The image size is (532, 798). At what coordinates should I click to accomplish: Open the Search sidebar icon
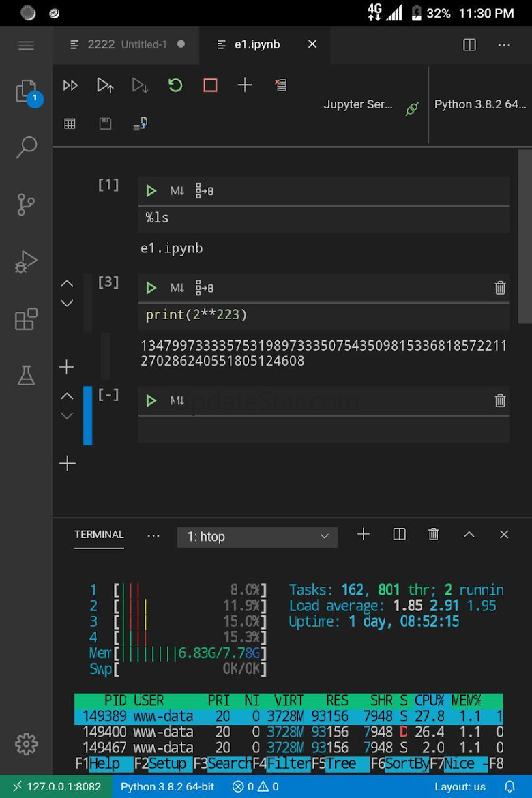[27, 147]
